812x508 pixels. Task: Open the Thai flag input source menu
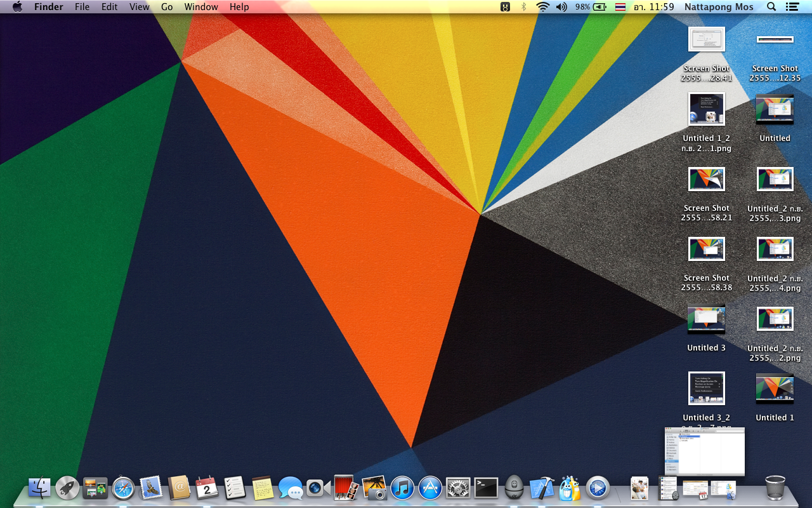(620, 7)
